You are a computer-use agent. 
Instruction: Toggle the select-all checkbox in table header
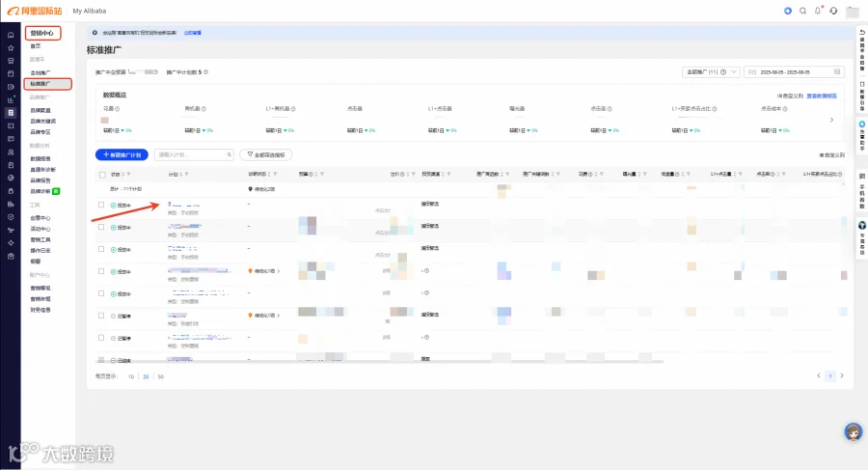click(102, 175)
